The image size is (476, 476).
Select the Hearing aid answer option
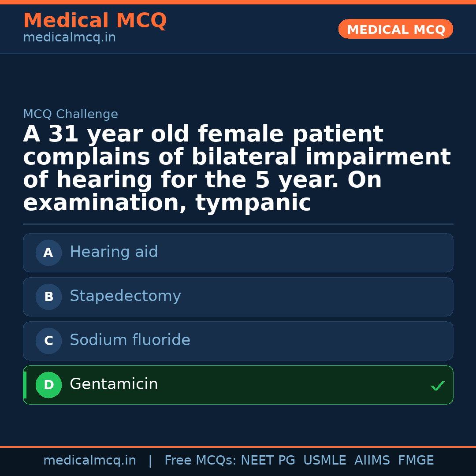coord(238,253)
